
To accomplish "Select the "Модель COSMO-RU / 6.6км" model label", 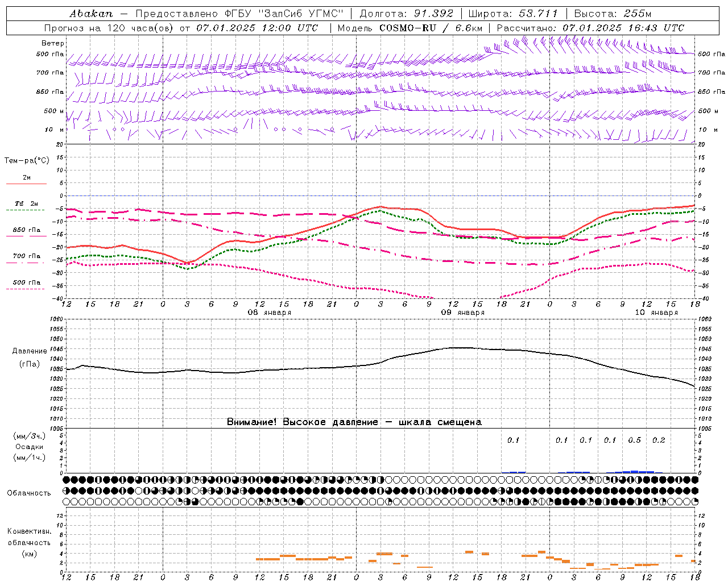I will (410, 28).
